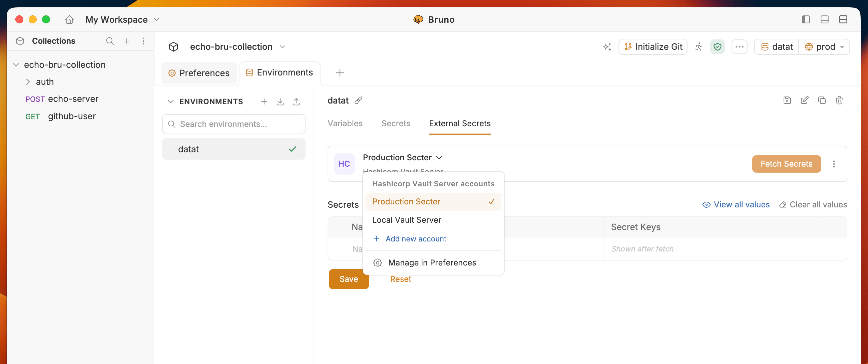
Task: Open the prod global environment dropdown
Action: (x=824, y=47)
